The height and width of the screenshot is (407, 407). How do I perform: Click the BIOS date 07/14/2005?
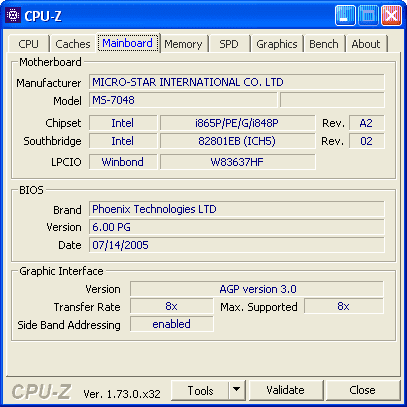(237, 245)
